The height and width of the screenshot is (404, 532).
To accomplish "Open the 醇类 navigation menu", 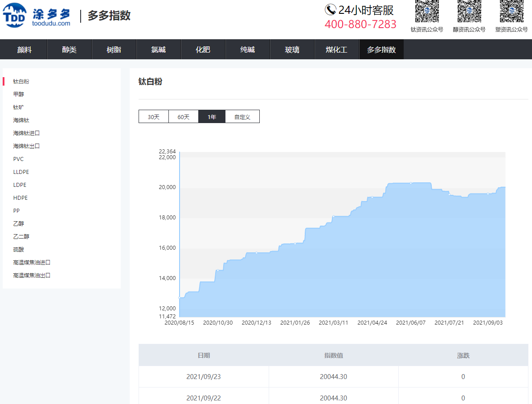I will (69, 49).
